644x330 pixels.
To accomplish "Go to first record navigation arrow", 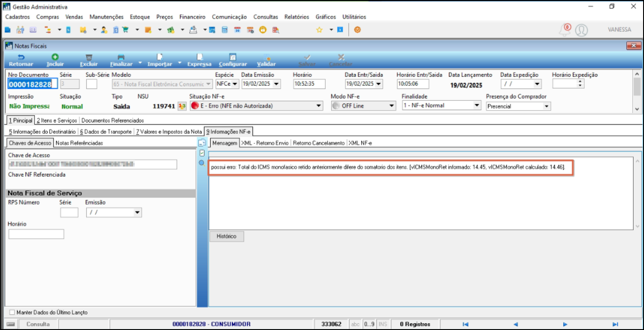I will (x=465, y=324).
